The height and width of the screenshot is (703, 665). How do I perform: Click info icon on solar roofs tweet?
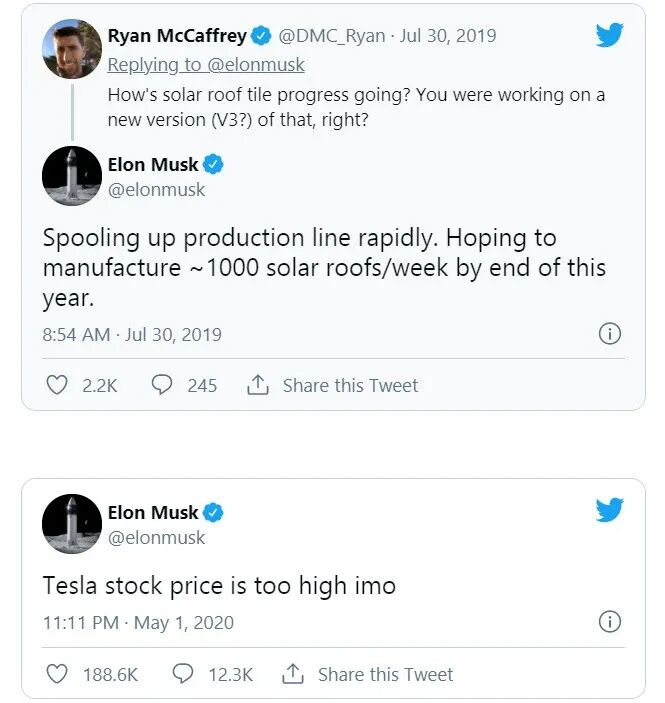[609, 334]
